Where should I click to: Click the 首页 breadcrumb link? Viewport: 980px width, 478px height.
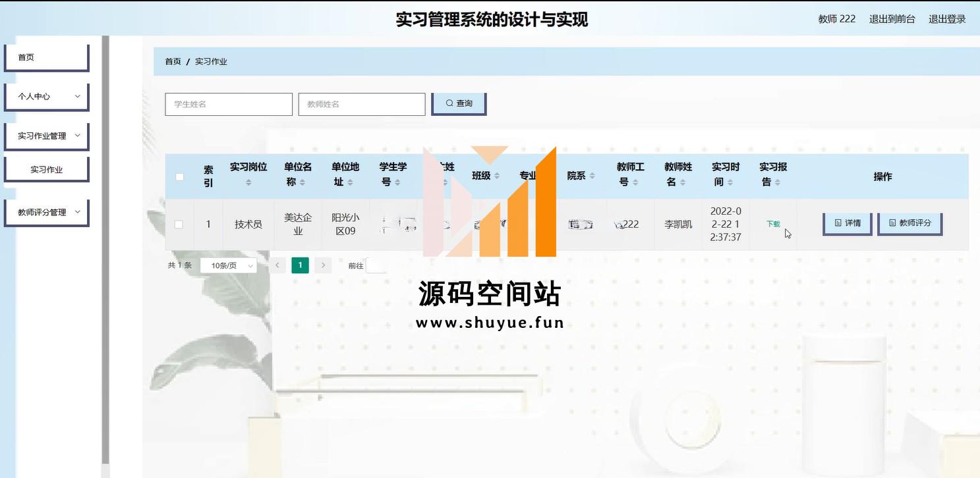point(173,61)
